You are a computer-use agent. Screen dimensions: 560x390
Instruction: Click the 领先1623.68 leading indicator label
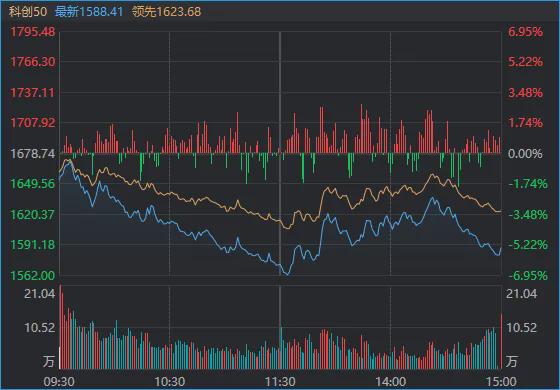tap(166, 11)
